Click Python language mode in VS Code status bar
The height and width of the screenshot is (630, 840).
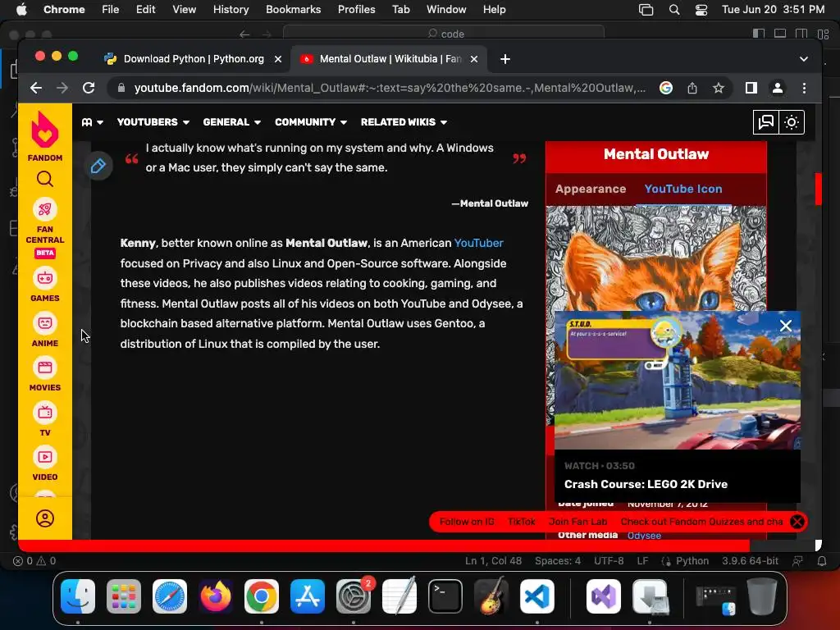[x=692, y=561]
